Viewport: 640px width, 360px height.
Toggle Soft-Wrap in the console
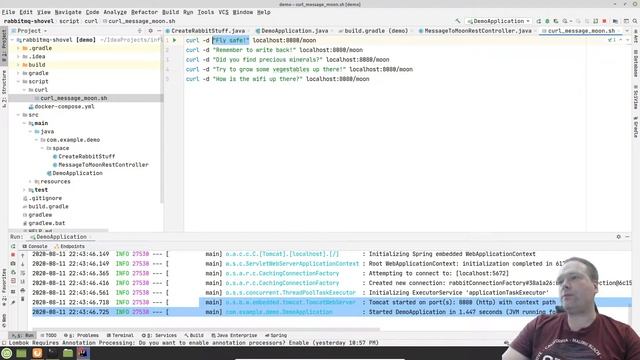point(22,273)
